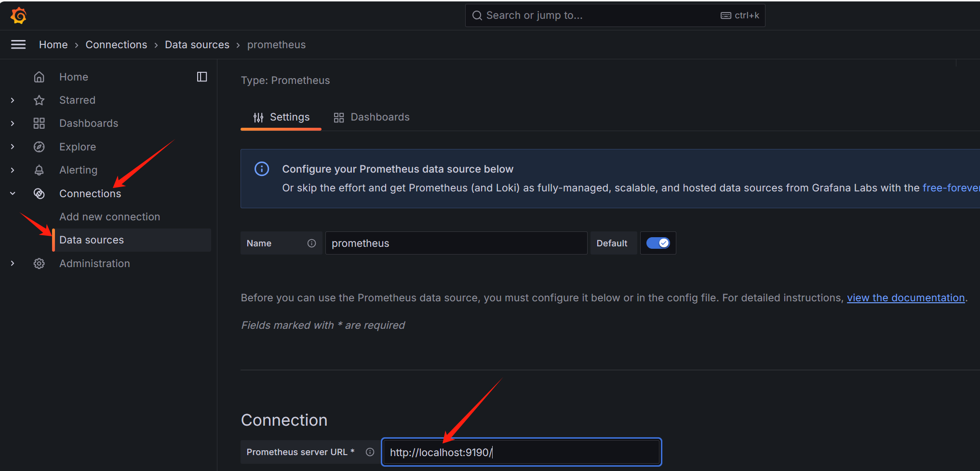Click the Administration gear icon
Viewport: 980px width, 471px height.
click(39, 264)
